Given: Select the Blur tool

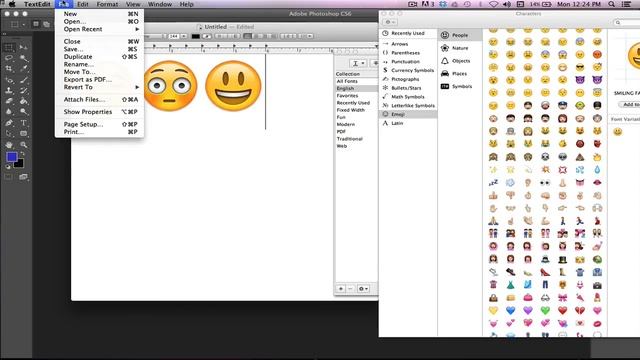Looking at the screenshot, I should coord(9,111).
